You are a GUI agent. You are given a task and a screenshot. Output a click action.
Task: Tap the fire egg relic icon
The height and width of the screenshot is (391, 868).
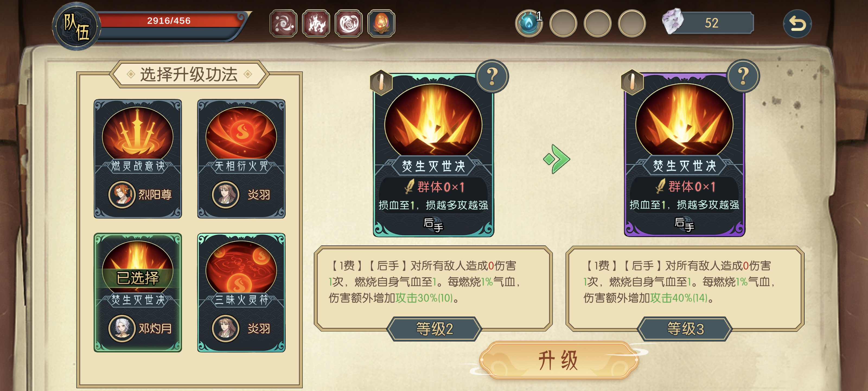click(381, 23)
